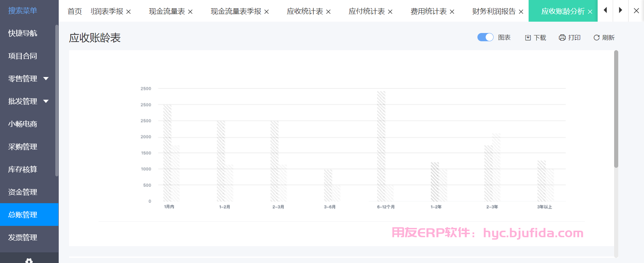Click the 下载 button label

(540, 37)
